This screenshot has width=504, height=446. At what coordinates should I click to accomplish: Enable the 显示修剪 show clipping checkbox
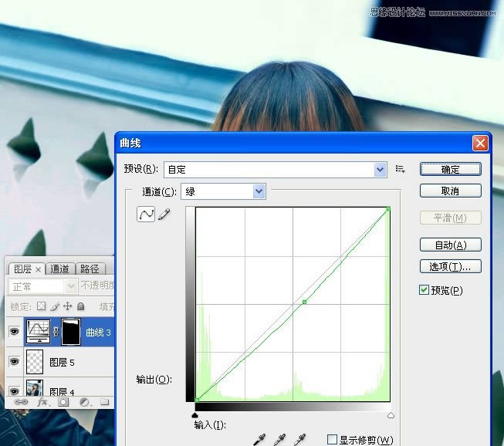(332, 440)
